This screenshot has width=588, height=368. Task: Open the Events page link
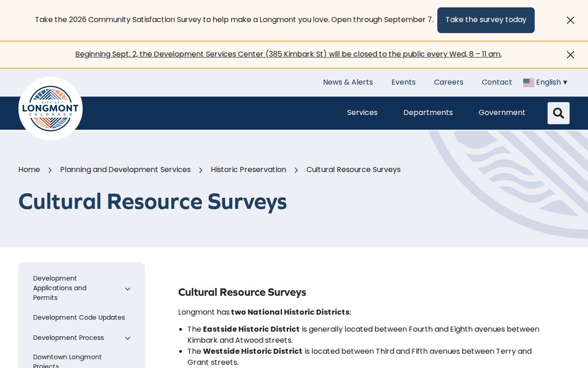(403, 82)
